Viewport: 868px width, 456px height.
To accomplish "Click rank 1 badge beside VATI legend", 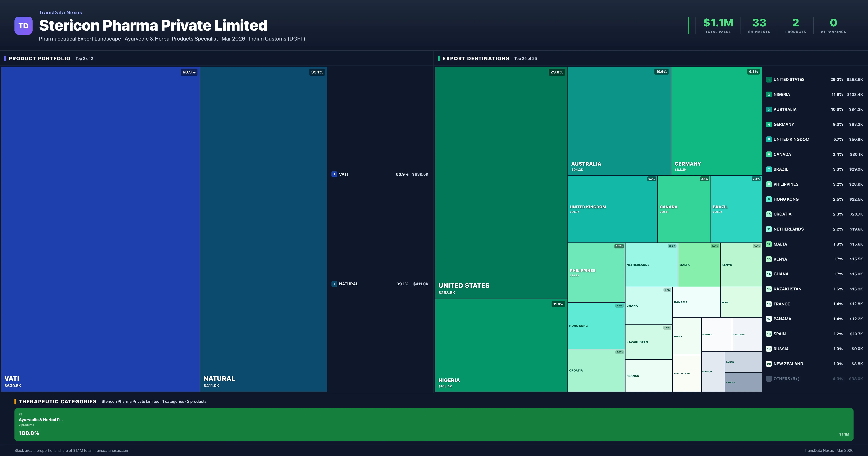I will [334, 174].
